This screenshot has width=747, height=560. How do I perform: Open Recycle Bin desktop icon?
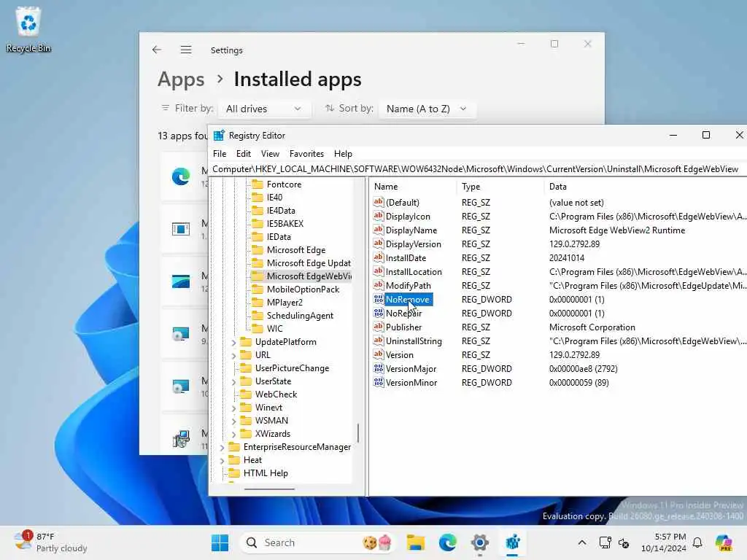click(x=28, y=29)
